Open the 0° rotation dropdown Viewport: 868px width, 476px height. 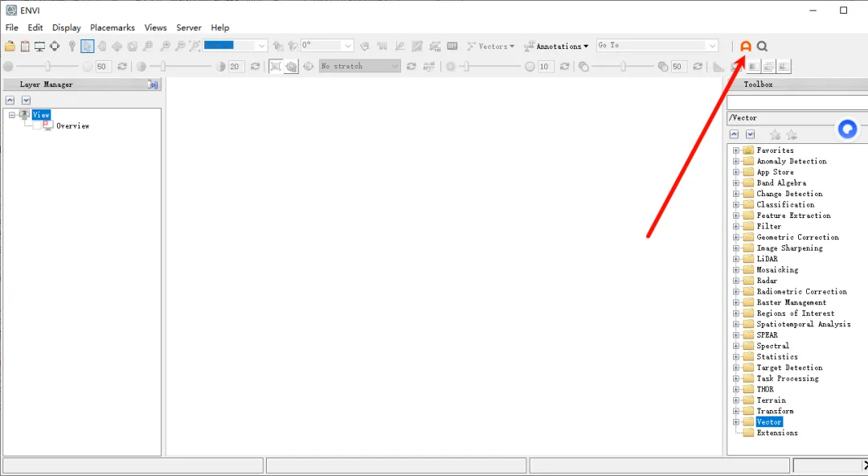[348, 46]
